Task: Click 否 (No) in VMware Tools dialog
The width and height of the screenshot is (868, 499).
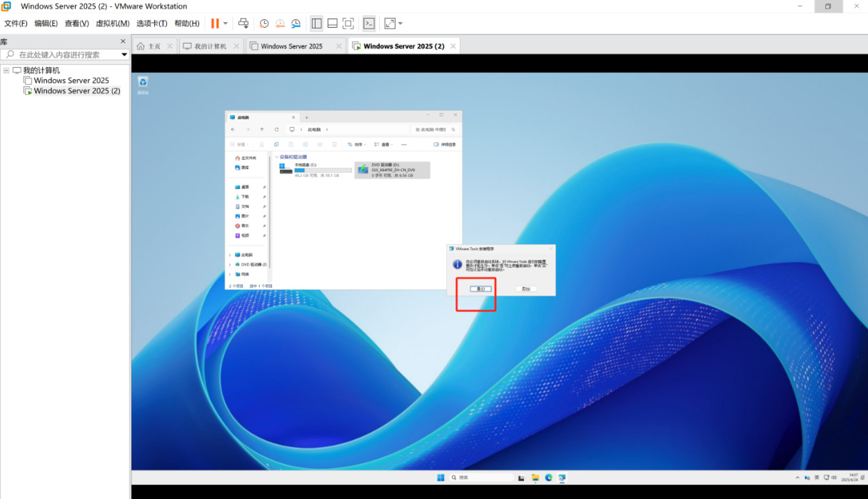Action: pyautogui.click(x=526, y=288)
